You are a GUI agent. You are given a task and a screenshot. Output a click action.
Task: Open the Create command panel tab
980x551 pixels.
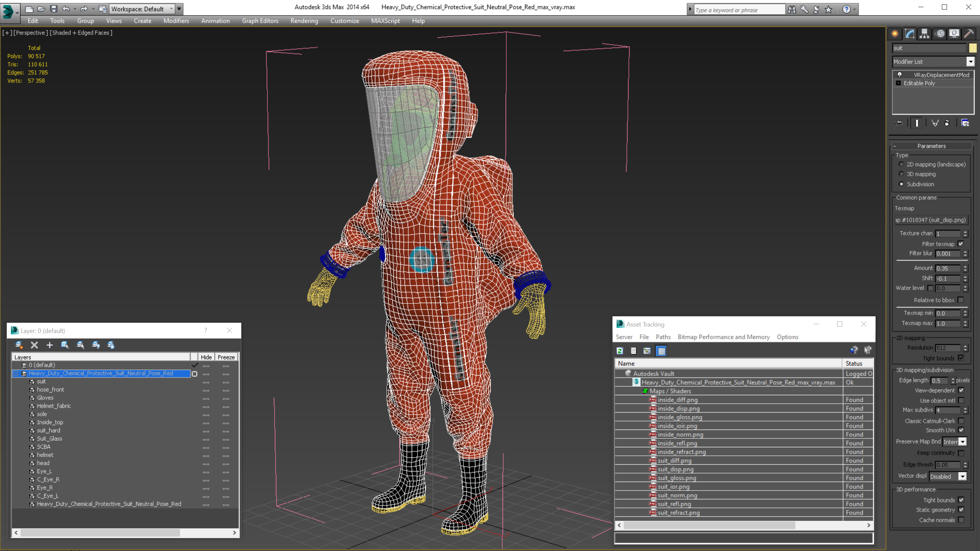coord(895,34)
